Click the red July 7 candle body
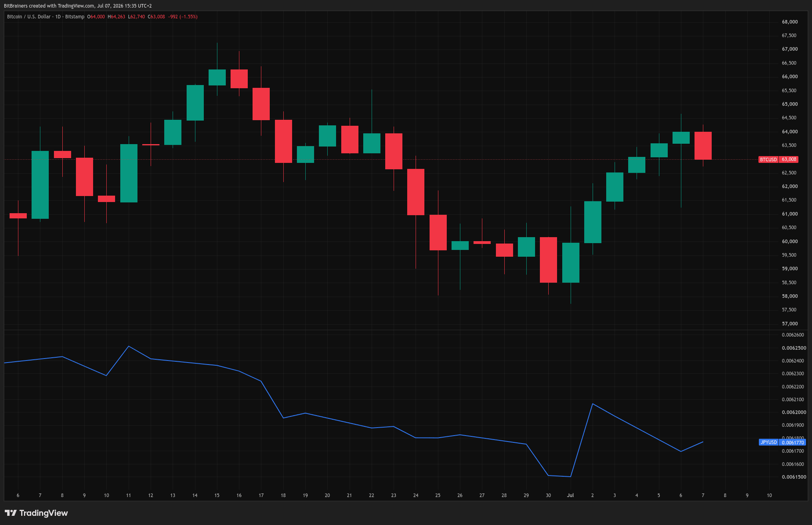 coord(703,146)
